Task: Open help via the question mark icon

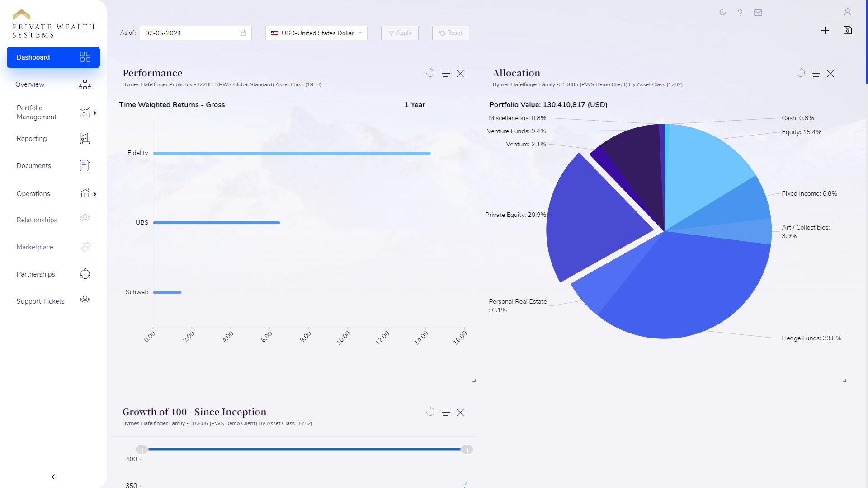Action: (740, 13)
